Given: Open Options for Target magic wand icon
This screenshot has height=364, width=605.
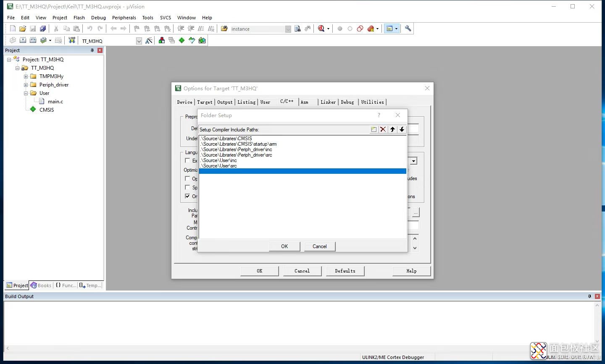Looking at the screenshot, I should [x=149, y=40].
